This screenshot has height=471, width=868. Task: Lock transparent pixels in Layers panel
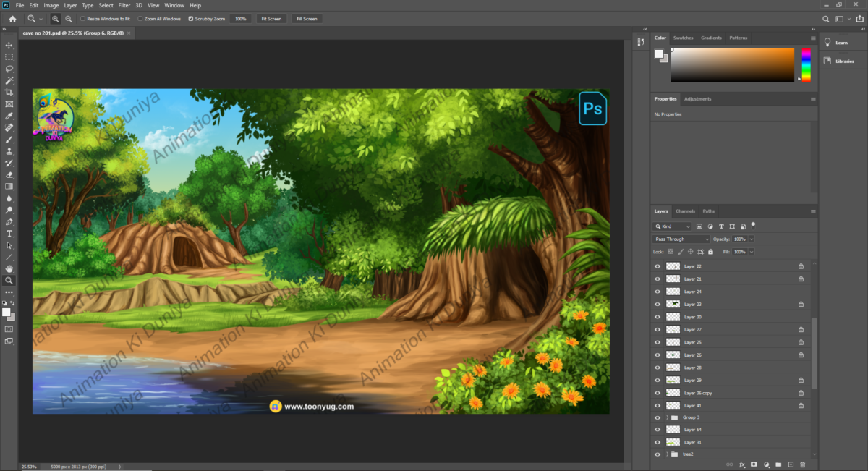670,252
